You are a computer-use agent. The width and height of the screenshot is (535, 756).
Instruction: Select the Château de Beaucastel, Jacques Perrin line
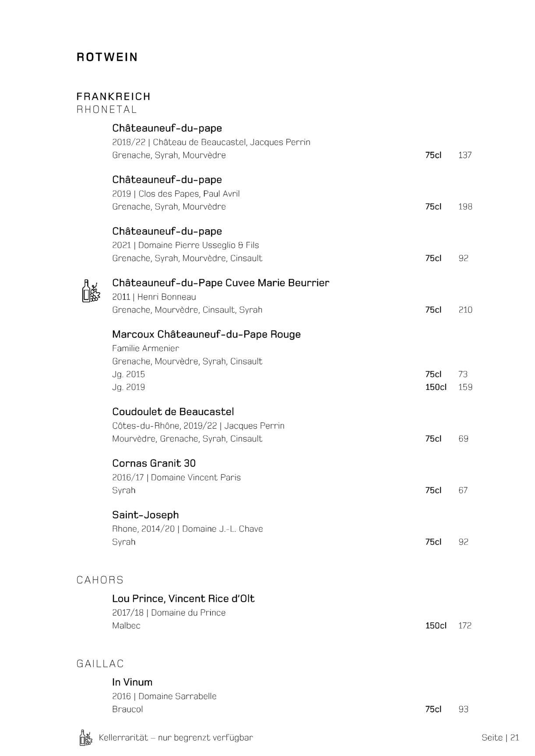click(211, 142)
